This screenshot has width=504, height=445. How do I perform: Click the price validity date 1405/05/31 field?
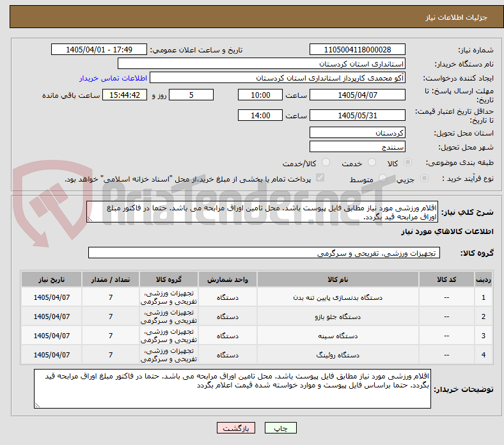click(358, 115)
